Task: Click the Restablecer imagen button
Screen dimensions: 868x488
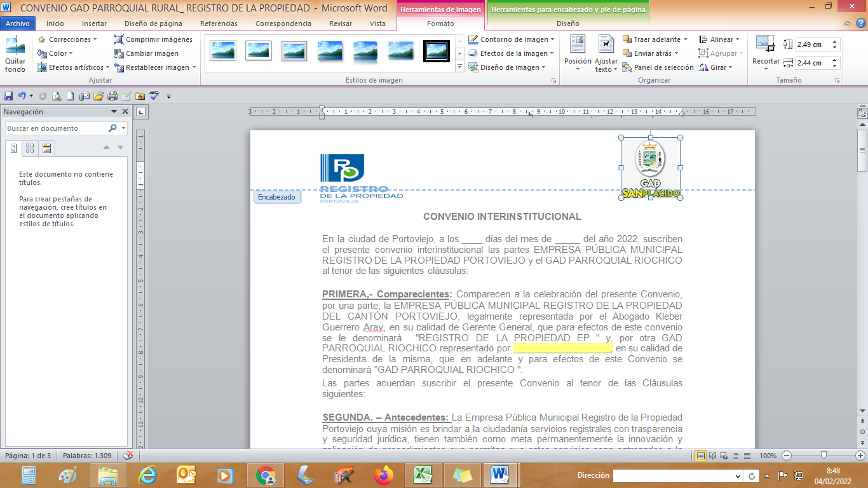Action: [156, 67]
